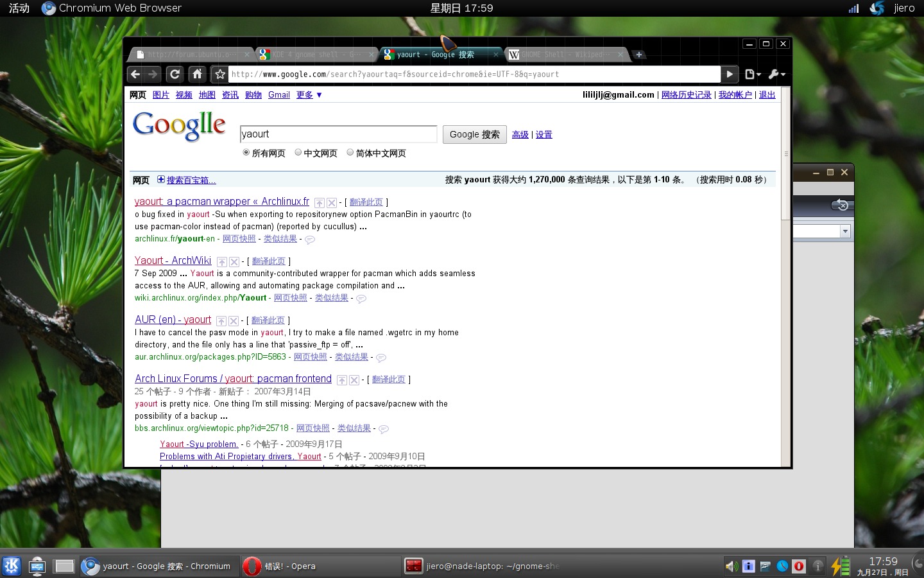Viewport: 924px width, 578px height.
Task: Click the Opera icon in the system tray
Action: point(799,566)
